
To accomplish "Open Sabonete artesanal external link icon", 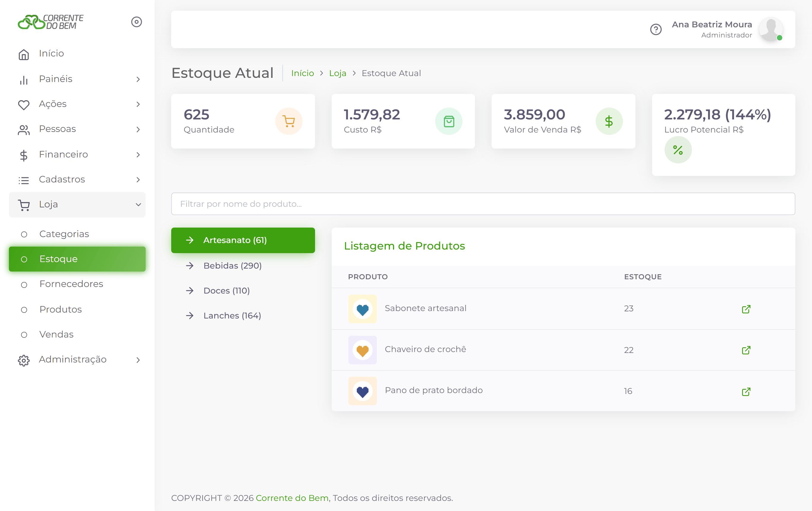I will tap(746, 309).
